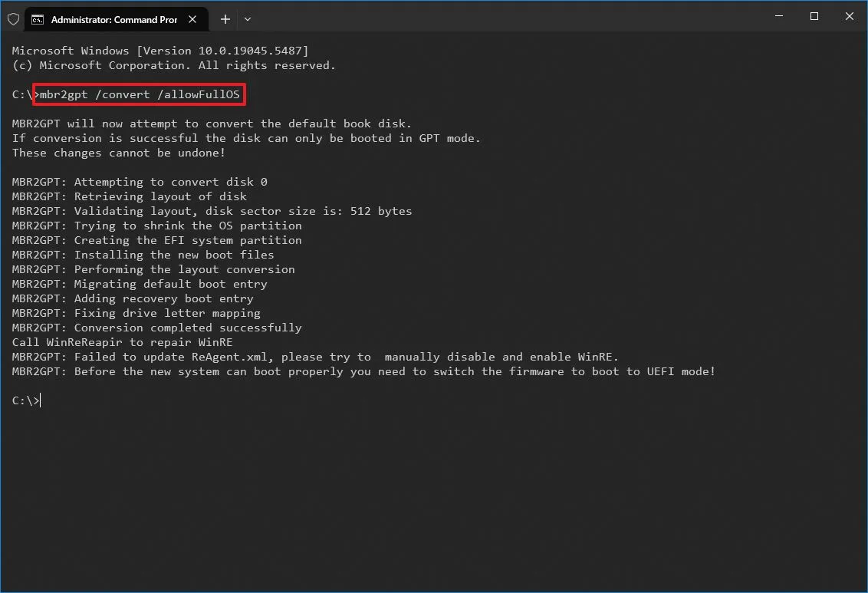
Task: Click the highlighted mbr2gpt convert command
Action: 138,94
